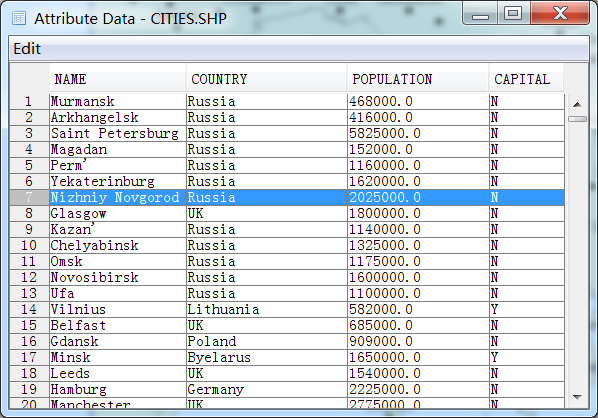Click the Murmansk name cell
This screenshot has height=418, width=598.
point(118,101)
